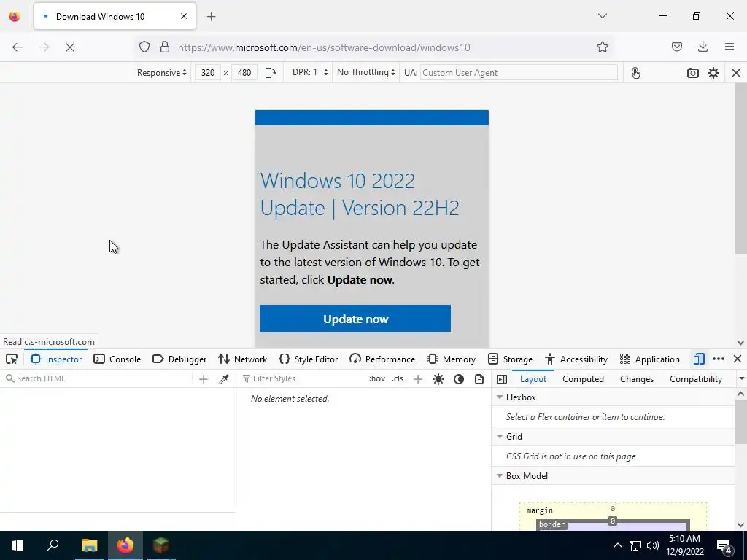This screenshot has height=560, width=747.
Task: Toggle print media simulation icon
Action: (x=479, y=379)
